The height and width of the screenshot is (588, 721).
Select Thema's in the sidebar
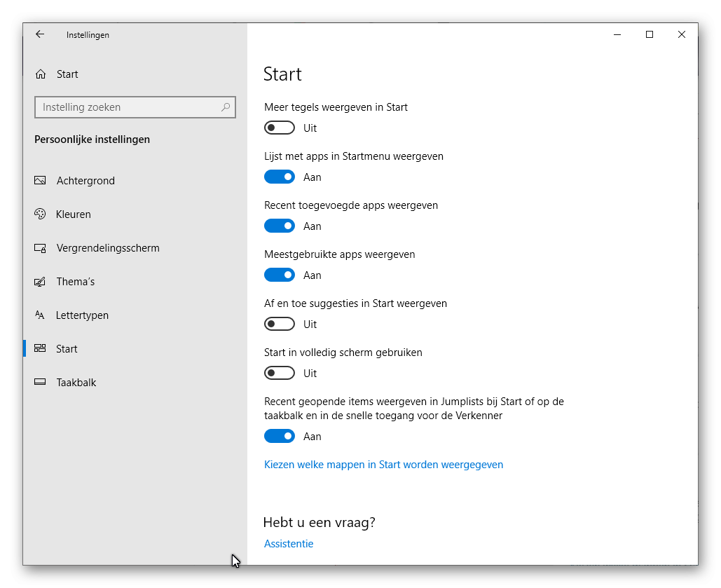point(135,282)
